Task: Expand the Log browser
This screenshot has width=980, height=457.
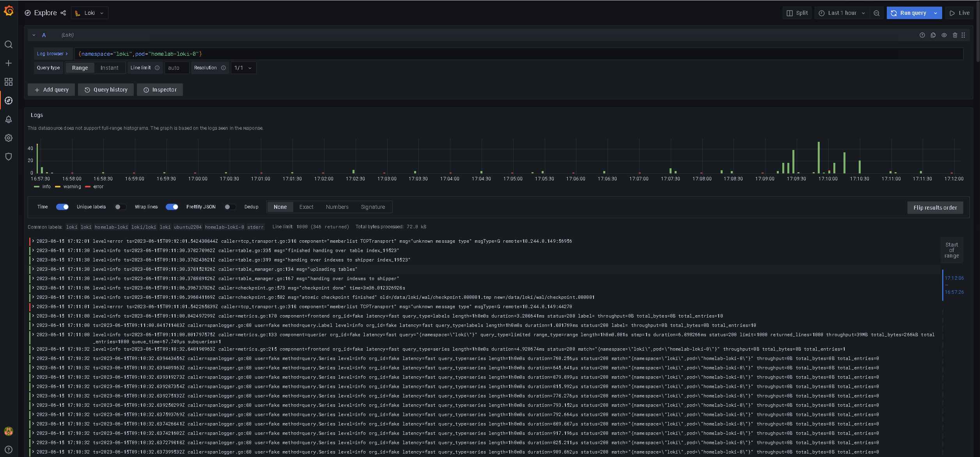Action: 52,54
